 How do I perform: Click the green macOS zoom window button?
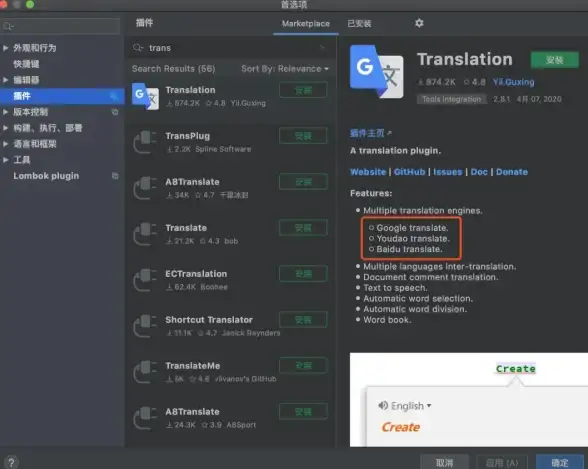click(30, 4)
